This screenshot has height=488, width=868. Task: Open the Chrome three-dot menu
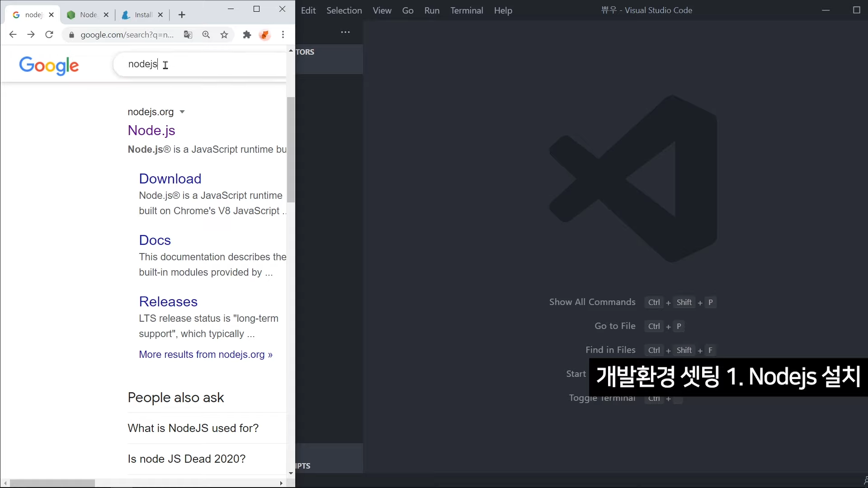283,35
